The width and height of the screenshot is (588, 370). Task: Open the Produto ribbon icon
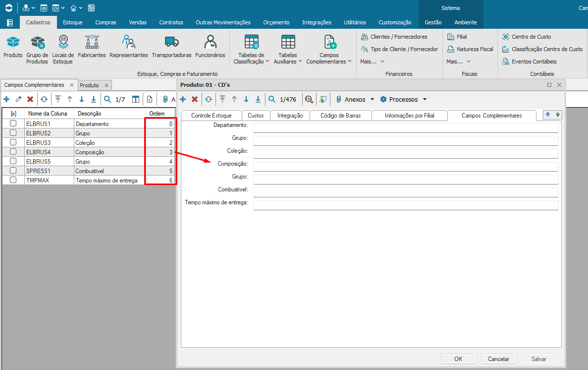(13, 47)
